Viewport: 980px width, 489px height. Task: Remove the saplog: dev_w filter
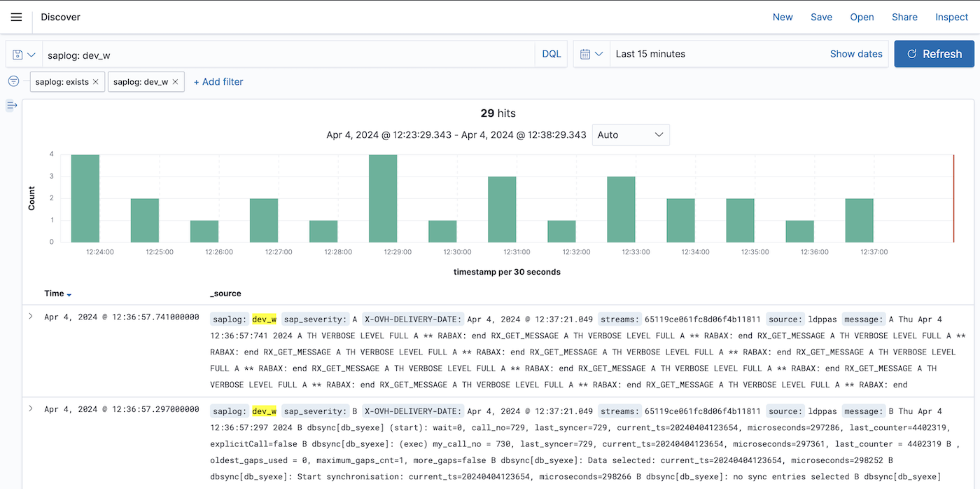[x=176, y=82]
